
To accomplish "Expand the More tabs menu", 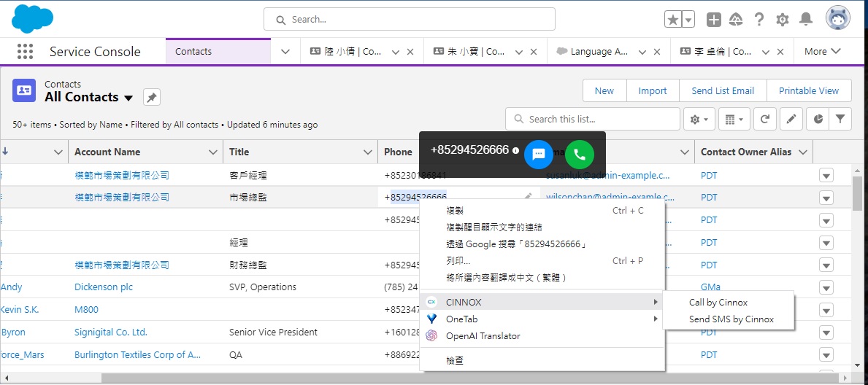I will (823, 52).
